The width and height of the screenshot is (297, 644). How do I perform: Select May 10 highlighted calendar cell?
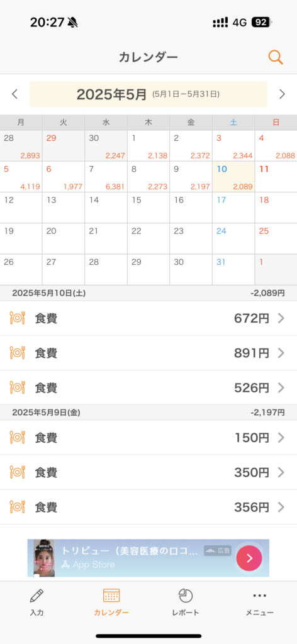pos(233,177)
